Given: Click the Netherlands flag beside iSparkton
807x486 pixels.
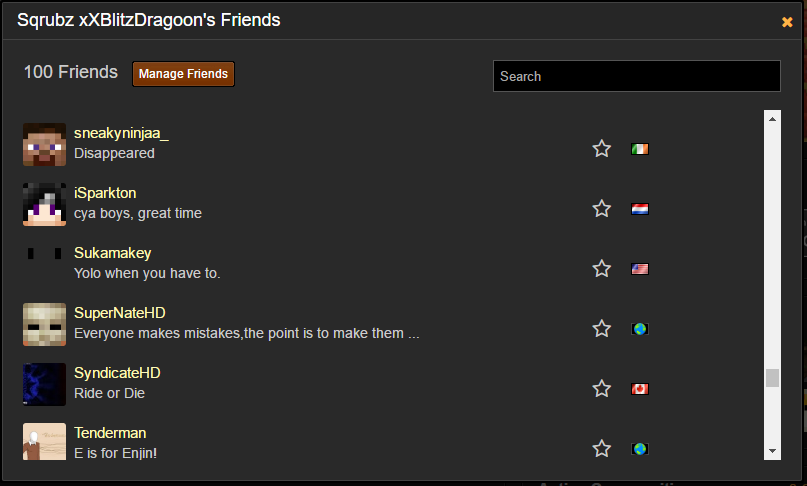Looking at the screenshot, I should pos(640,209).
